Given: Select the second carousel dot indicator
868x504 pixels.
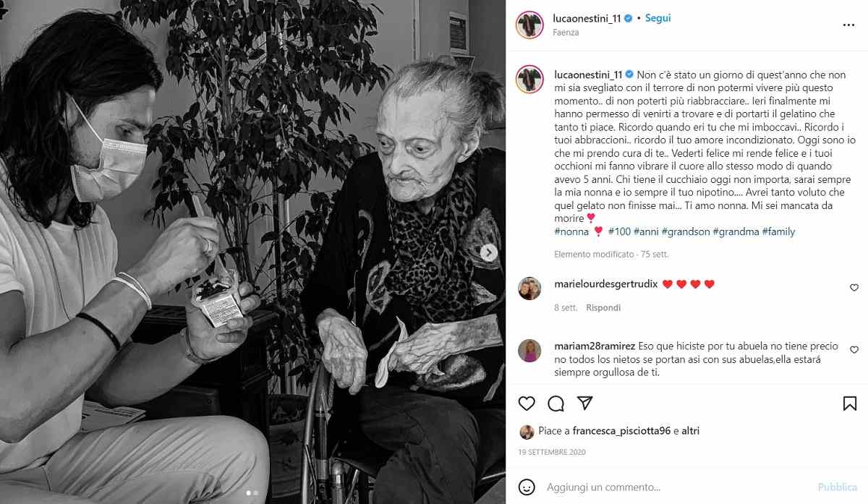Looking at the screenshot, I should (256, 493).
